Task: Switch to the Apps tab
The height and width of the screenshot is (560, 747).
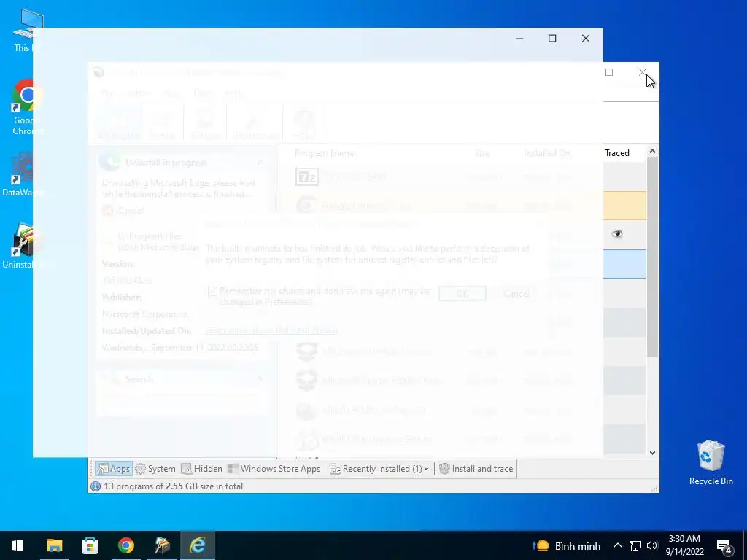Action: point(113,469)
